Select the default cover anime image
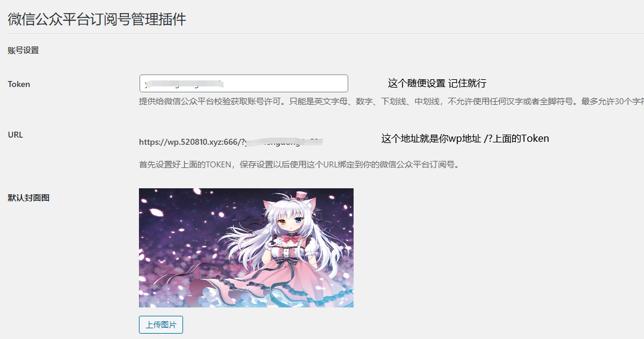 coord(246,247)
